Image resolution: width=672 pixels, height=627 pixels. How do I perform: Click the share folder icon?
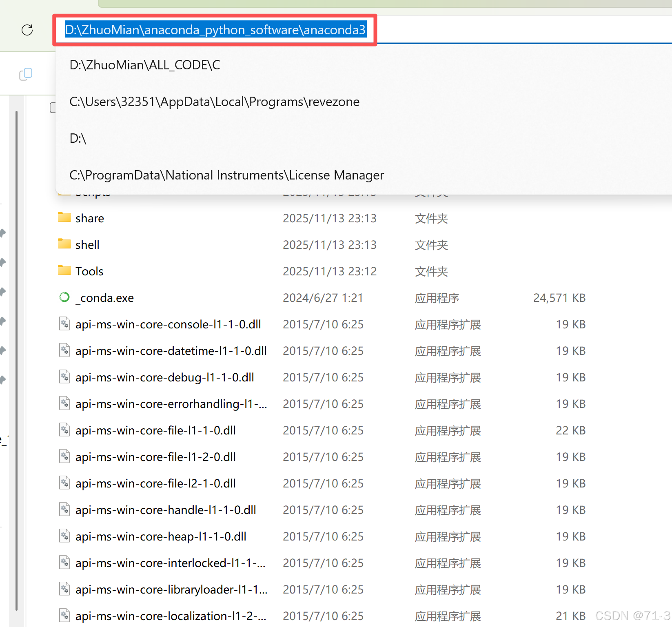[64, 217]
